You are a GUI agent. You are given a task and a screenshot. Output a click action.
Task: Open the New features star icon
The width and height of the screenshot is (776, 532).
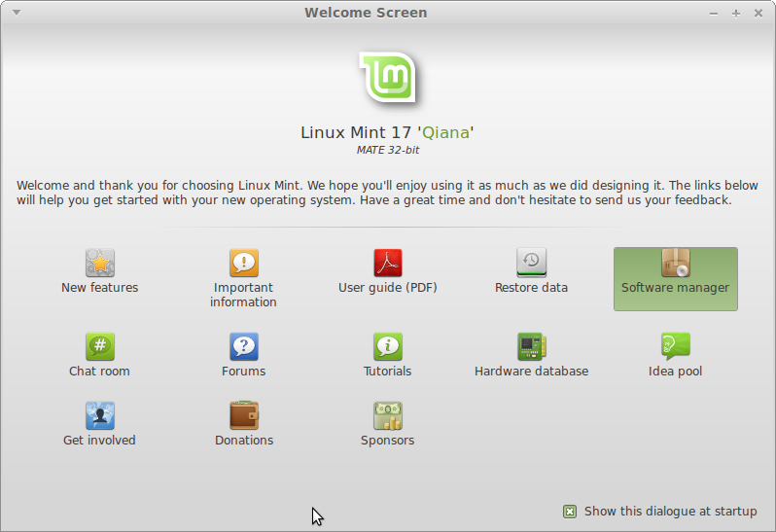tap(100, 263)
